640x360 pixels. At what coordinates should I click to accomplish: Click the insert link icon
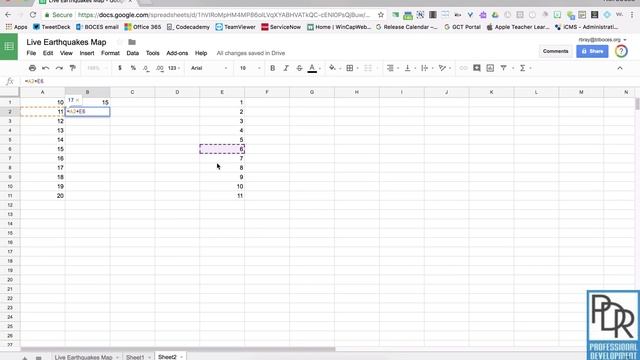[x=463, y=68]
